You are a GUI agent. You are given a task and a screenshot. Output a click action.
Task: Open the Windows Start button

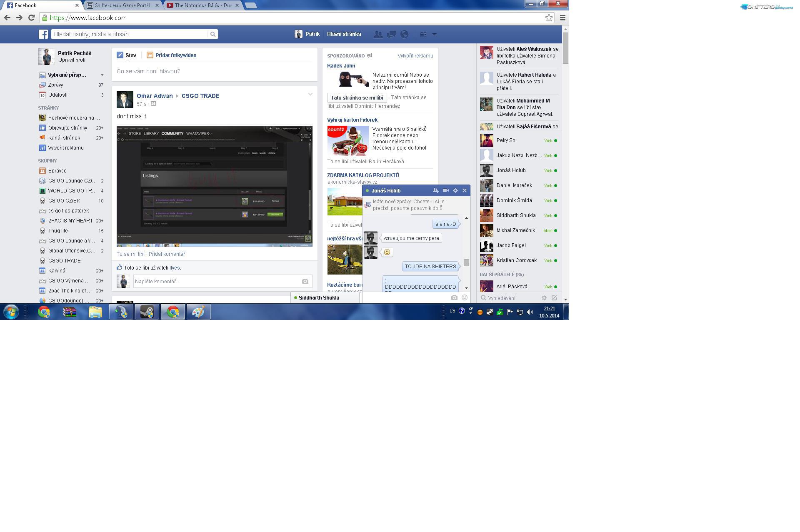pyautogui.click(x=11, y=312)
